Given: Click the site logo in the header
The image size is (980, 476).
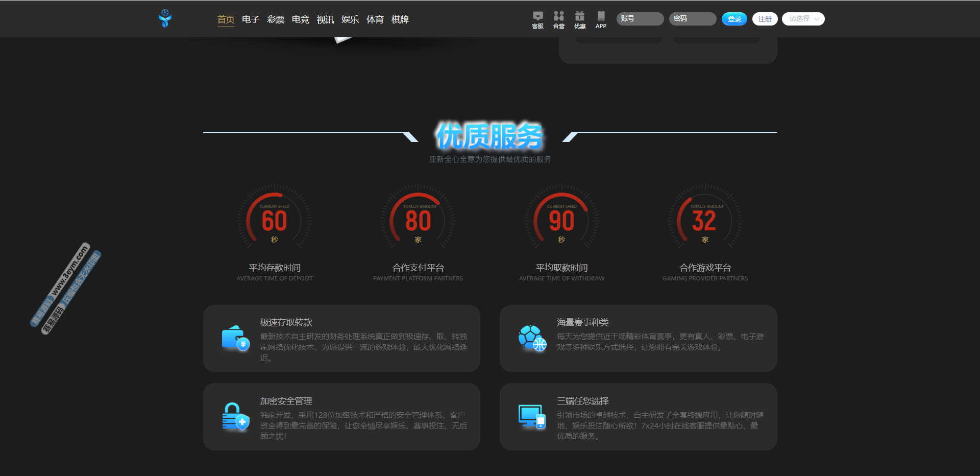Looking at the screenshot, I should pyautogui.click(x=165, y=18).
